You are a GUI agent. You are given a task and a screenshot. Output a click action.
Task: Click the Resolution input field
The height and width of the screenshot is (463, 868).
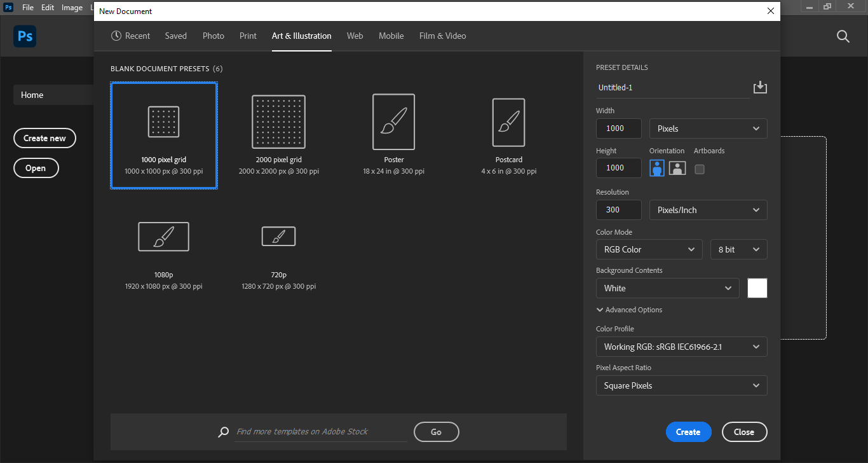pyautogui.click(x=618, y=210)
